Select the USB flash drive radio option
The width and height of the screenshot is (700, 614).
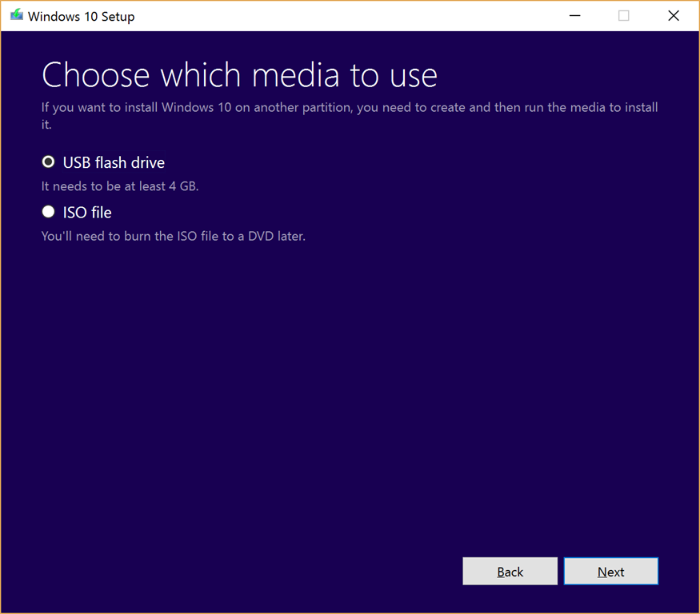click(x=48, y=162)
